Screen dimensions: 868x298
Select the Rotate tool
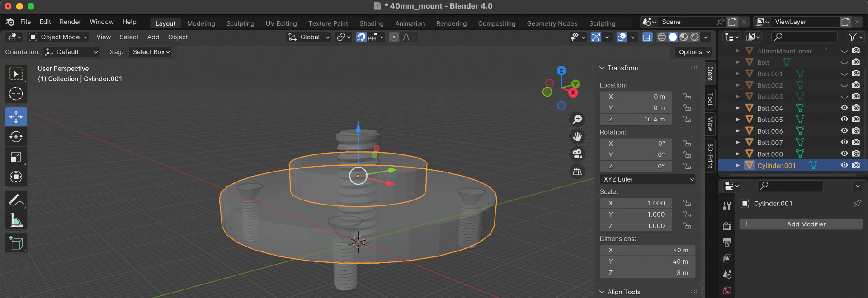16,137
